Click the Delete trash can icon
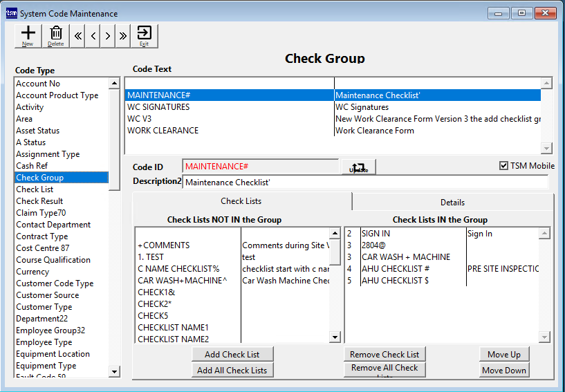Viewport: 565px width, 392px height. 56,35
